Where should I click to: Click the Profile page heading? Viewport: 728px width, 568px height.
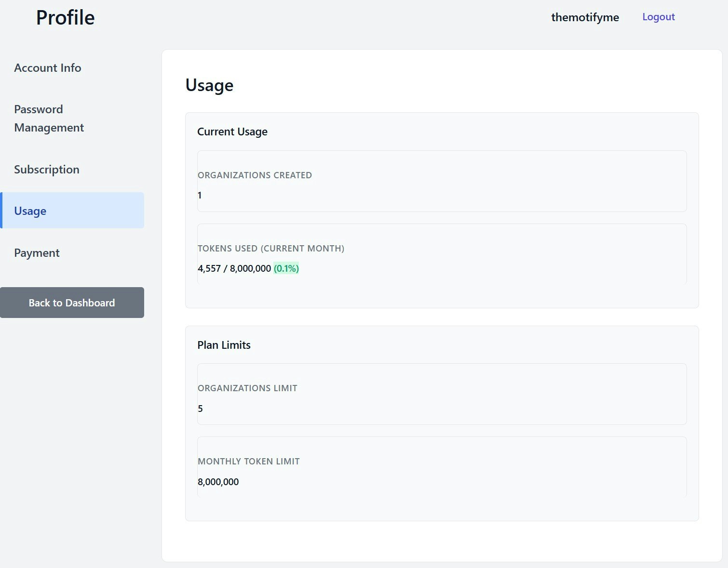65,17
